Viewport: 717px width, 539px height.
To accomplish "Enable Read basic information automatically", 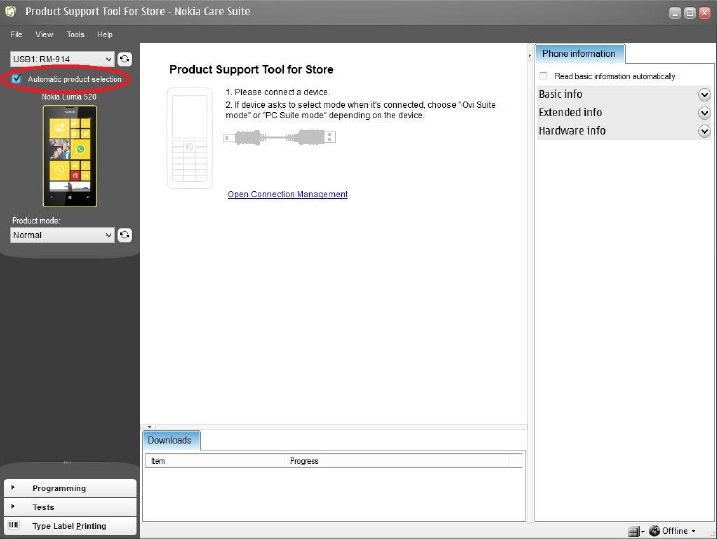I will [x=543, y=76].
